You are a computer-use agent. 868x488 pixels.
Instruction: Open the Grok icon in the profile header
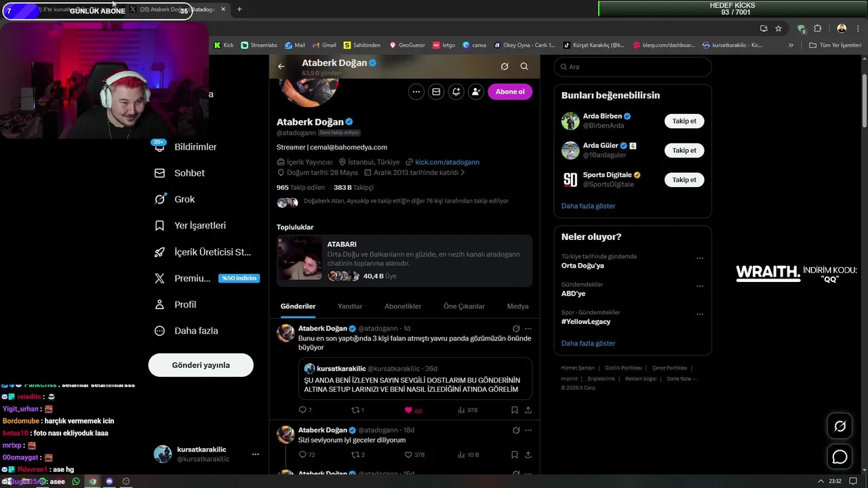505,66
